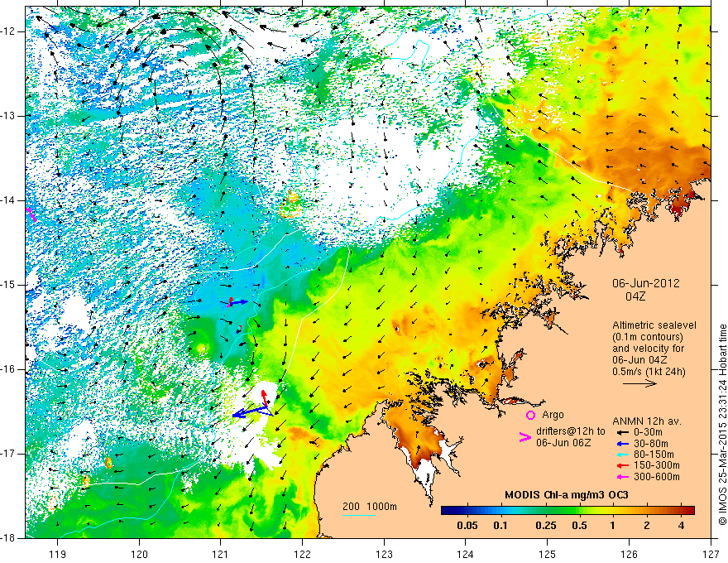
Task: Click the 'ANMN 12h av.' legend heading
Action: [647, 421]
